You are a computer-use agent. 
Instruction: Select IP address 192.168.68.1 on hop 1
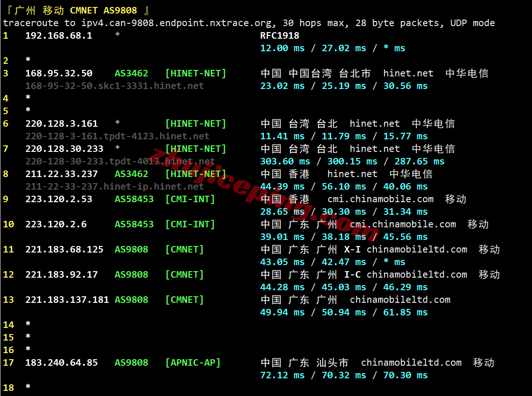tap(59, 35)
